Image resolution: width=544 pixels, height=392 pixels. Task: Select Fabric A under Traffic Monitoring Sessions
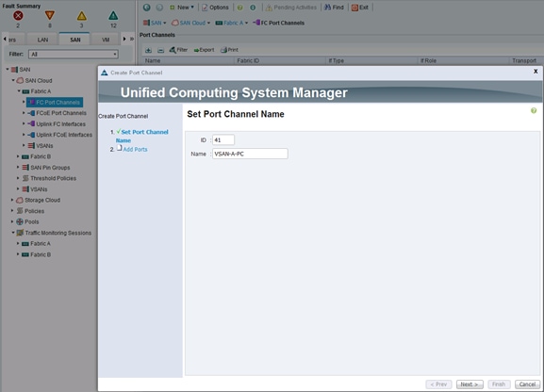37,243
